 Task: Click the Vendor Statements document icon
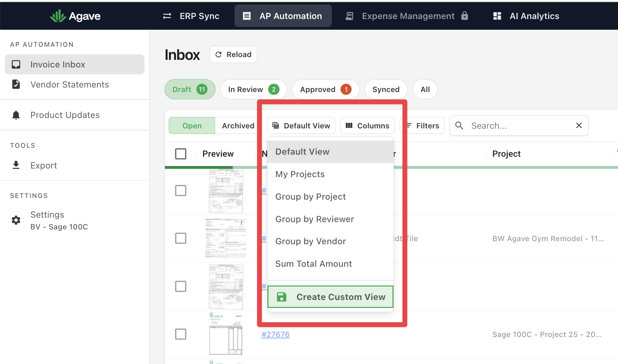(16, 84)
